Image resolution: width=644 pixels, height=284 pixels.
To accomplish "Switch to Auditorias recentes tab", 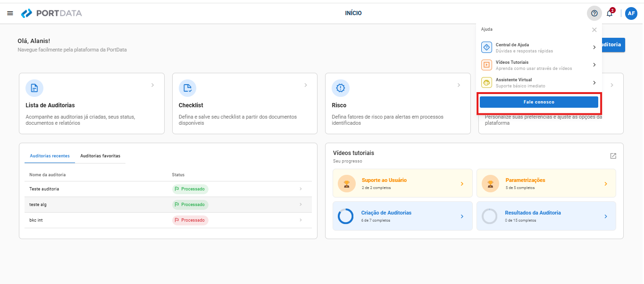I will 50,156.
